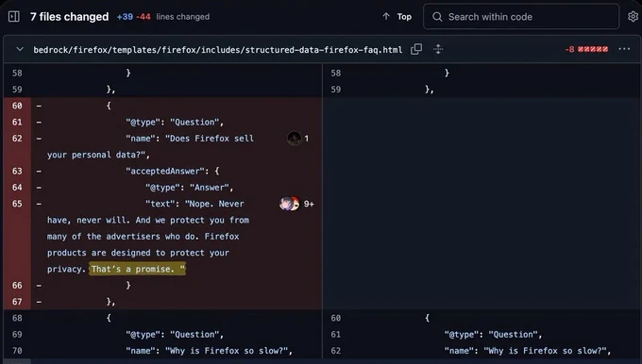Toggle the file tree sidebar panel icon

pyautogui.click(x=13, y=17)
